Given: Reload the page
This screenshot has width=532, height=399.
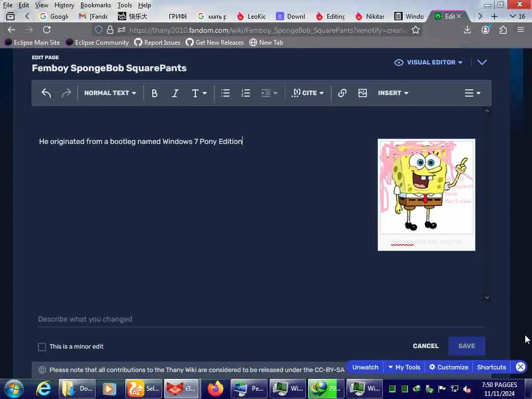Looking at the screenshot, I should click(x=47, y=30).
